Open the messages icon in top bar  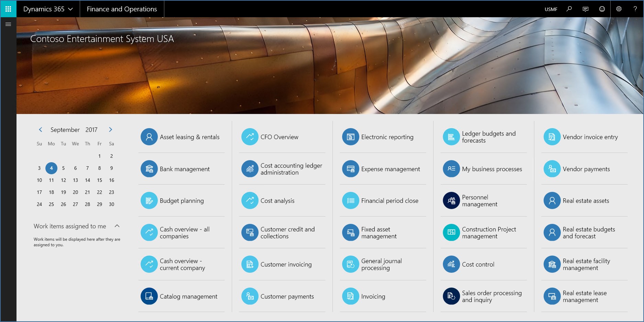point(586,9)
